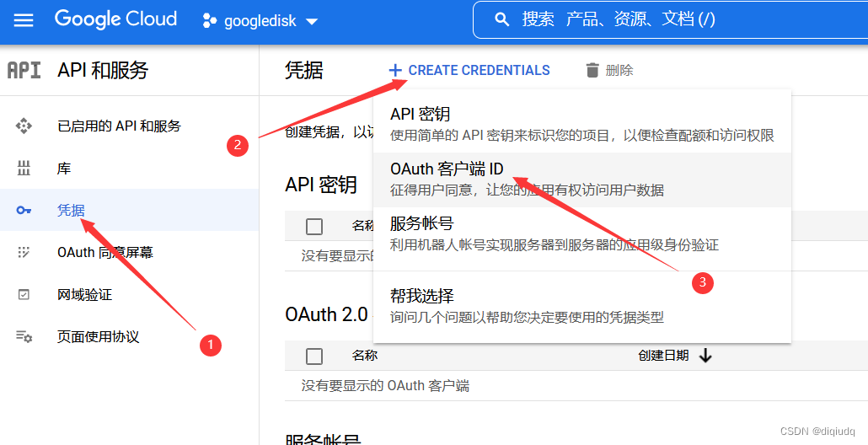Choose 服务帐号 from credentials menu

582,234
